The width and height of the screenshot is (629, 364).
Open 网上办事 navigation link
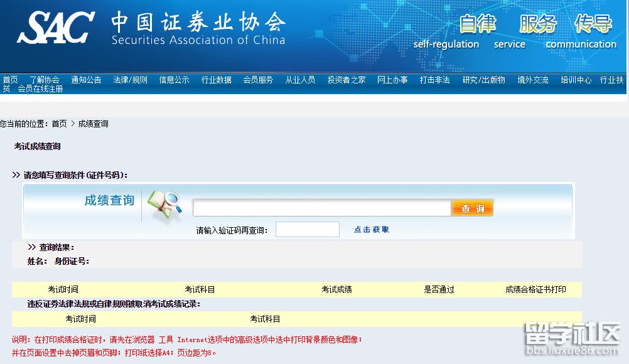click(x=392, y=80)
